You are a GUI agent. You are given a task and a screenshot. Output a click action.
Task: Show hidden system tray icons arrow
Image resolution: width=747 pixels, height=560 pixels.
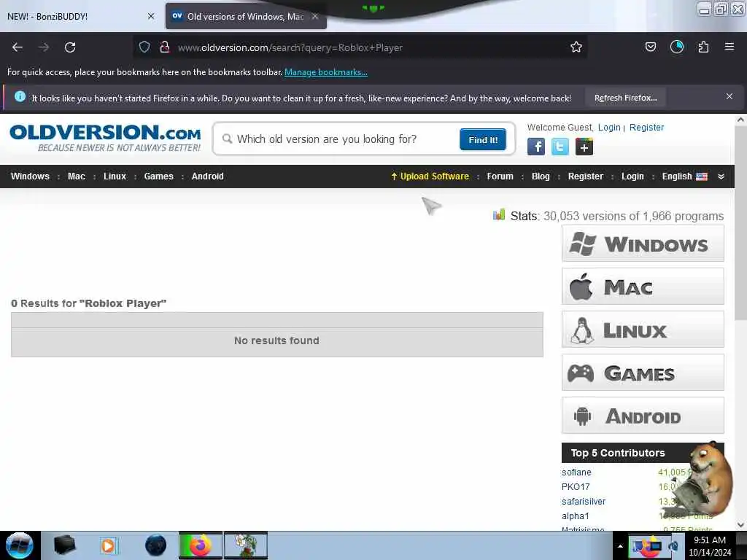point(620,546)
